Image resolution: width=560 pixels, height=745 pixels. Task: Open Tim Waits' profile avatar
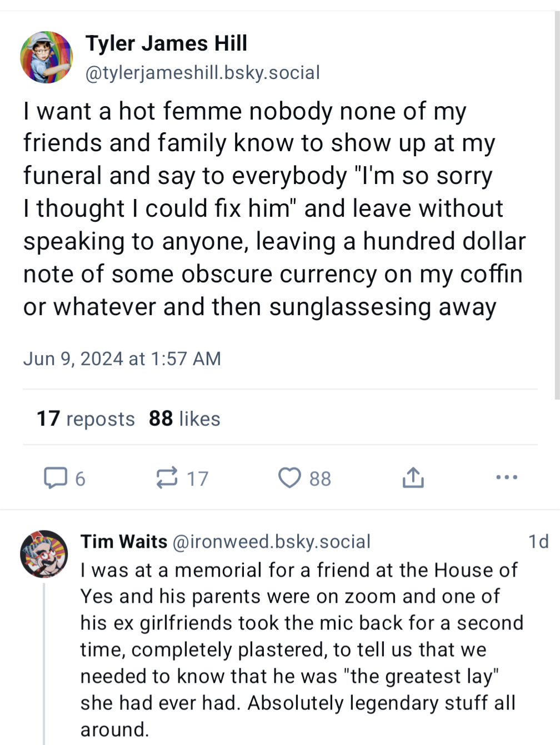point(44,554)
